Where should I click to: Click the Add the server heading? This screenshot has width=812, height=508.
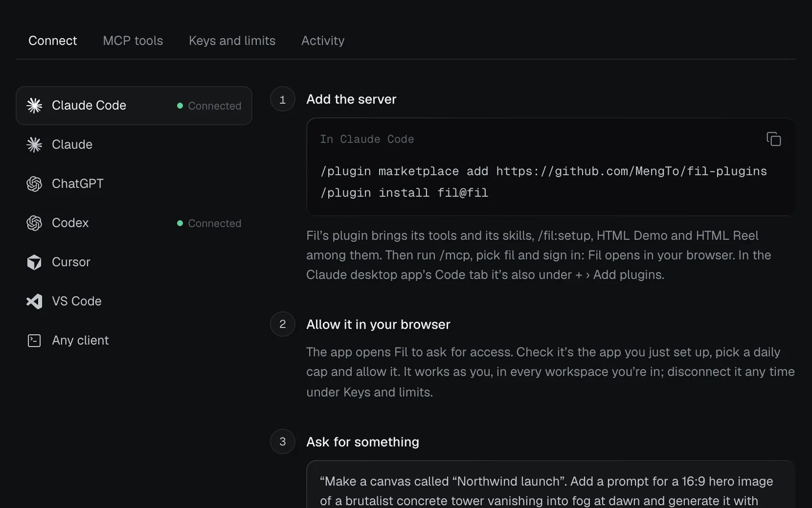pyautogui.click(x=351, y=99)
